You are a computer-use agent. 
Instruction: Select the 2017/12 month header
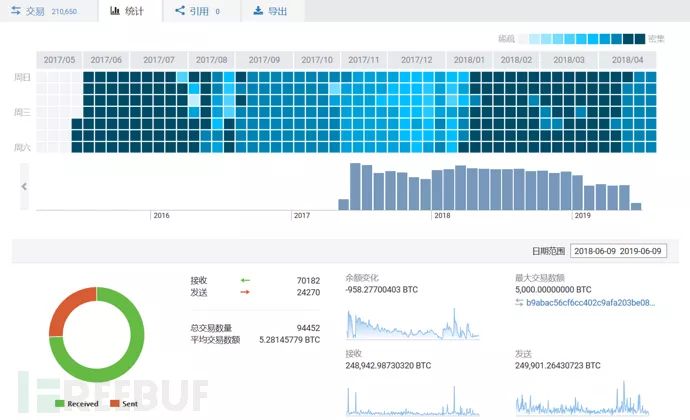417,60
